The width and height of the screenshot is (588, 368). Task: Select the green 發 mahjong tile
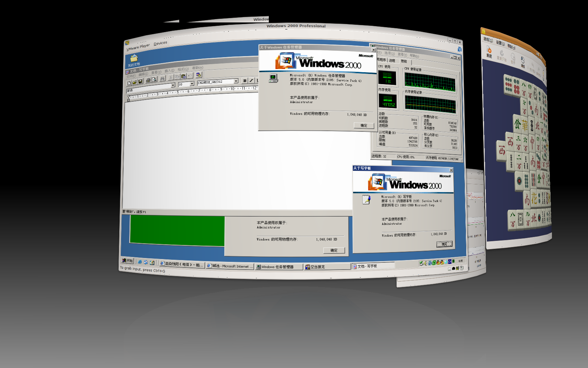coord(517,124)
